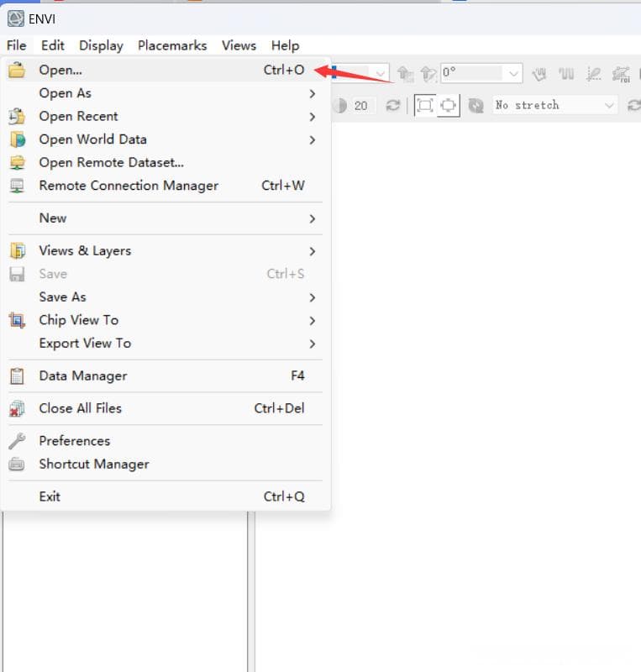The width and height of the screenshot is (641, 672).
Task: Expand the Views & Layers submenu arrow
Action: tap(313, 251)
